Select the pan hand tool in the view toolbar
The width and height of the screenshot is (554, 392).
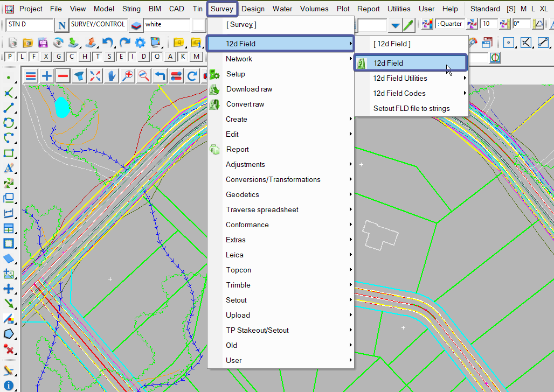click(112, 76)
